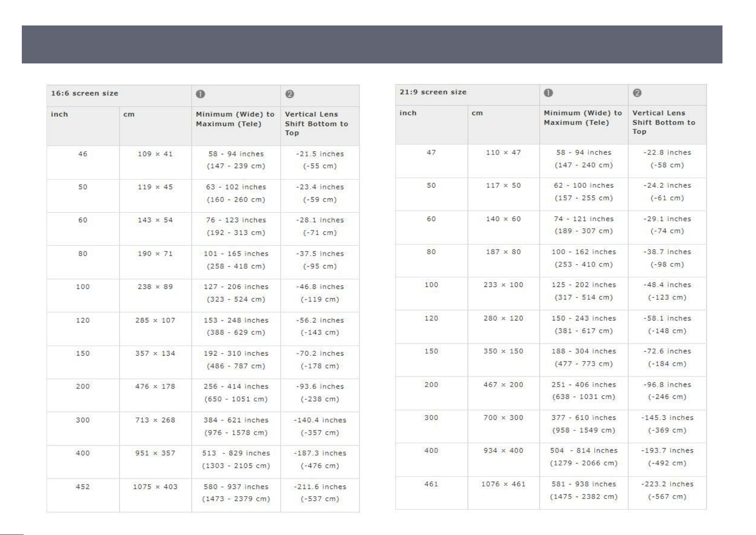Click value '153 - 248 inches'

[x=236, y=320]
